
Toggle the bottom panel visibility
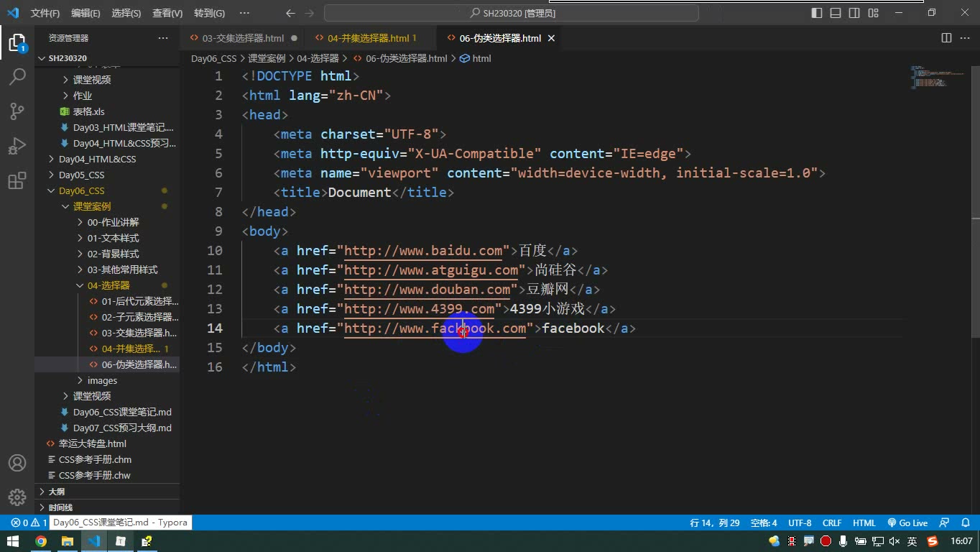[836, 13]
